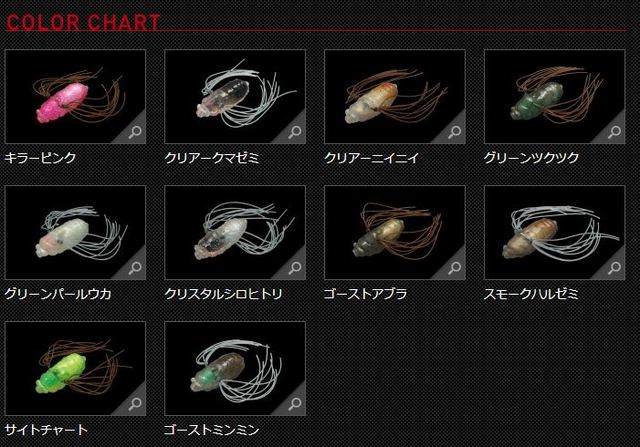Click the magnifier icon on ゴーストミンミン image
Viewport: 640px width, 447px height.
(295, 404)
